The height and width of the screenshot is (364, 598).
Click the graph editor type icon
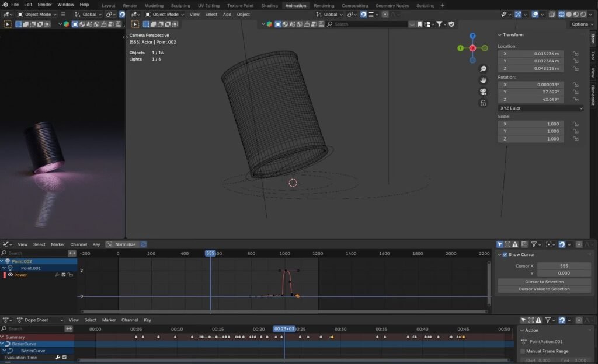tap(6, 244)
